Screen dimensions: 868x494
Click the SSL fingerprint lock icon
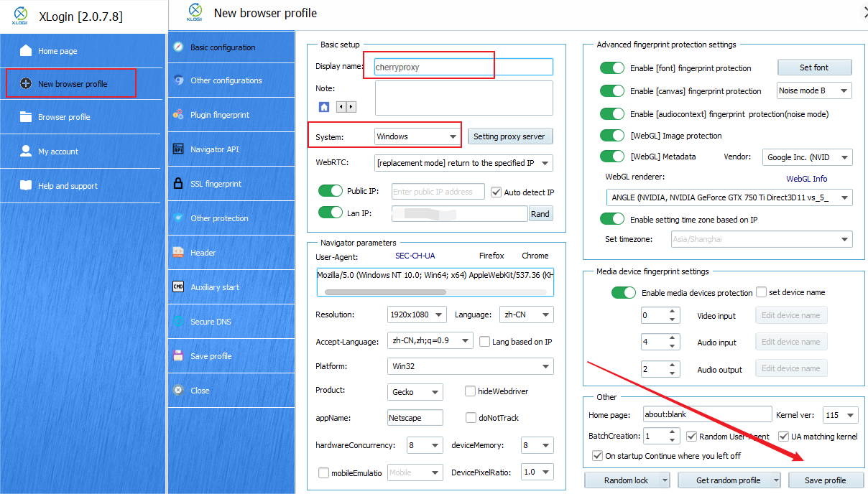[x=178, y=184]
